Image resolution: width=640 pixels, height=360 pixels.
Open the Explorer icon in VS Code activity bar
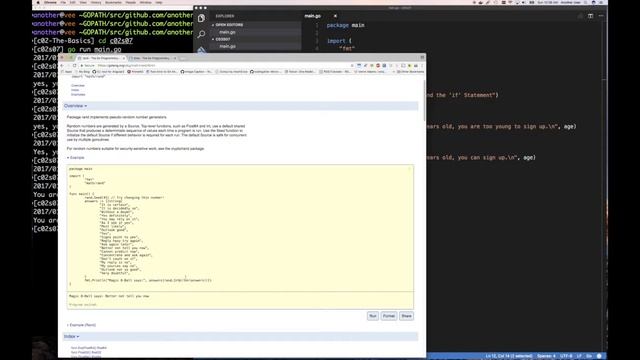coord(201,18)
